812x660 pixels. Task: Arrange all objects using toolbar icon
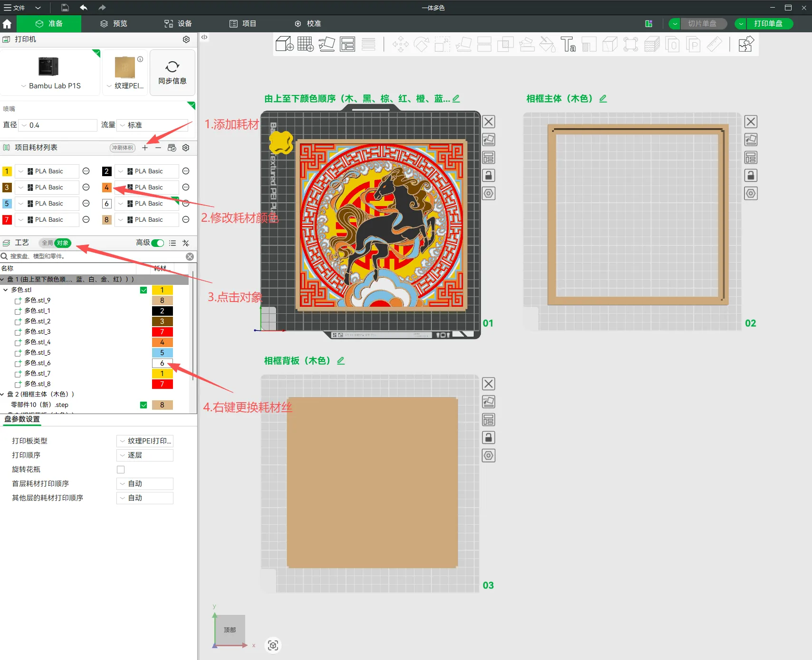347,44
